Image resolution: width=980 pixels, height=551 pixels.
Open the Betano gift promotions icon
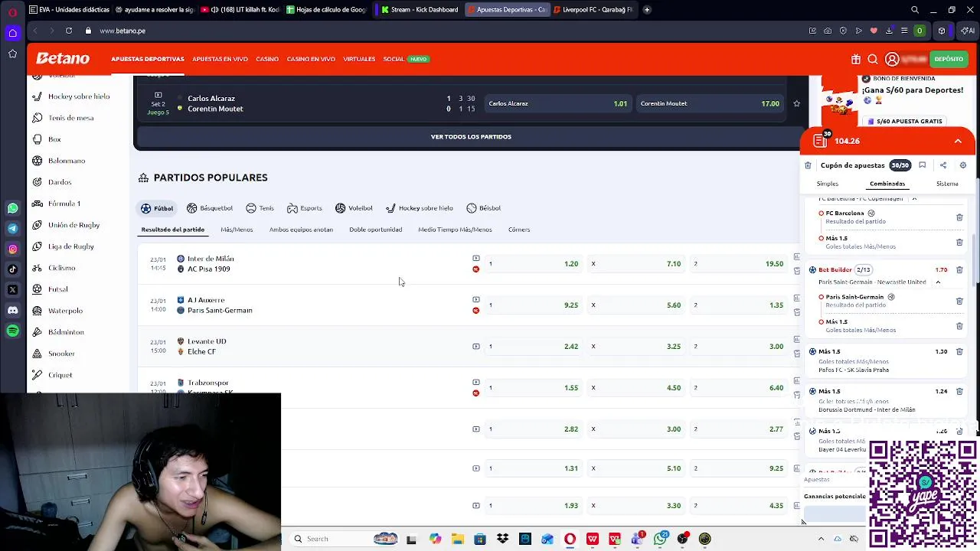coord(856,59)
